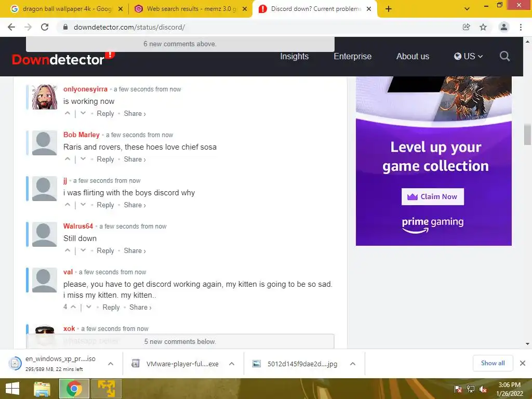Go forward to the next page
Screen dimensions: 532x399
(x=28, y=27)
